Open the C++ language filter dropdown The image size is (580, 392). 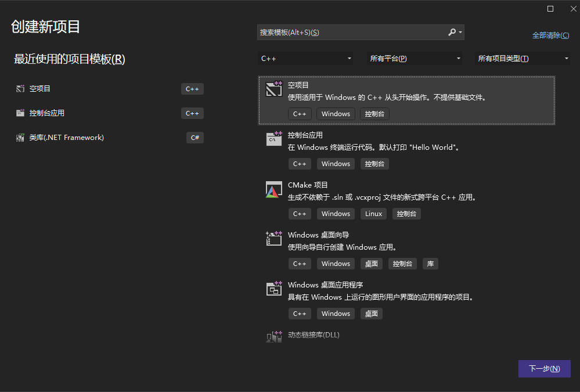coord(306,58)
